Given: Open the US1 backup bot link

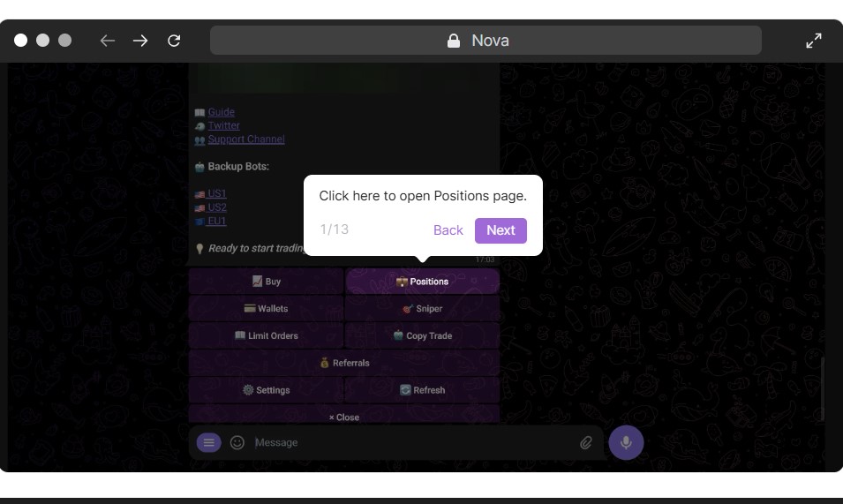Looking at the screenshot, I should click(x=216, y=193).
